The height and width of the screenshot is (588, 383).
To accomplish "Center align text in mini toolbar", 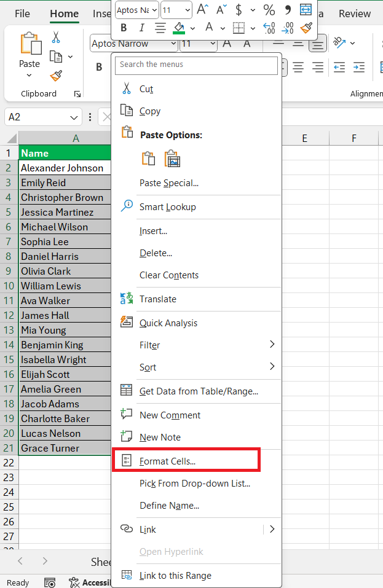I will point(160,28).
